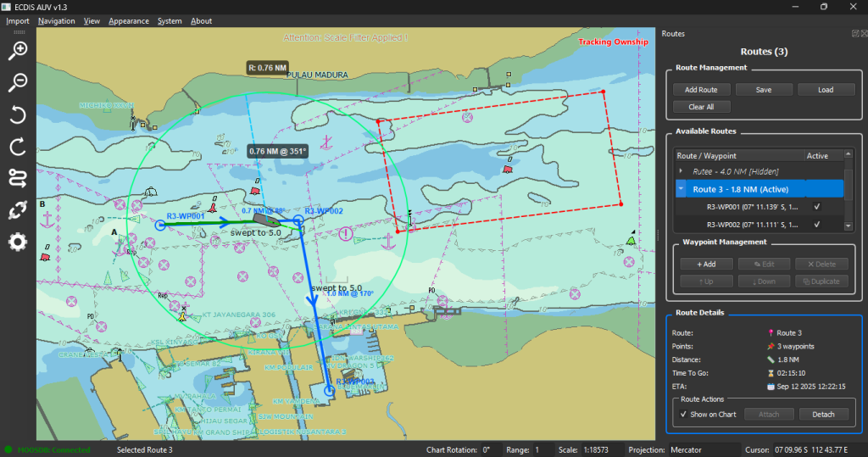
Task: Click the zoom out magnifier icon
Action: tap(18, 82)
